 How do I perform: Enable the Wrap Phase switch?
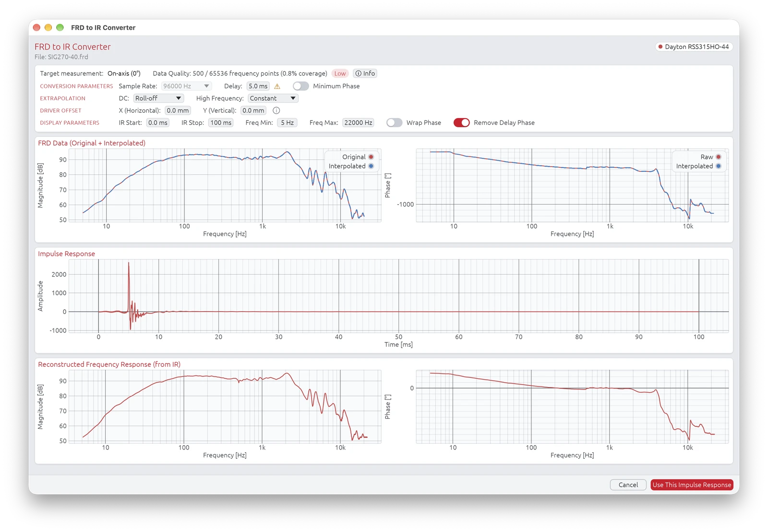pyautogui.click(x=395, y=123)
